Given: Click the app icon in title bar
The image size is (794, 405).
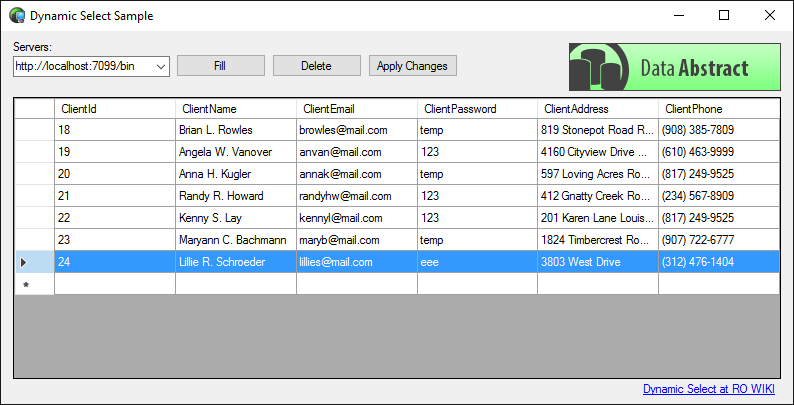Looking at the screenshot, I should coord(16,16).
